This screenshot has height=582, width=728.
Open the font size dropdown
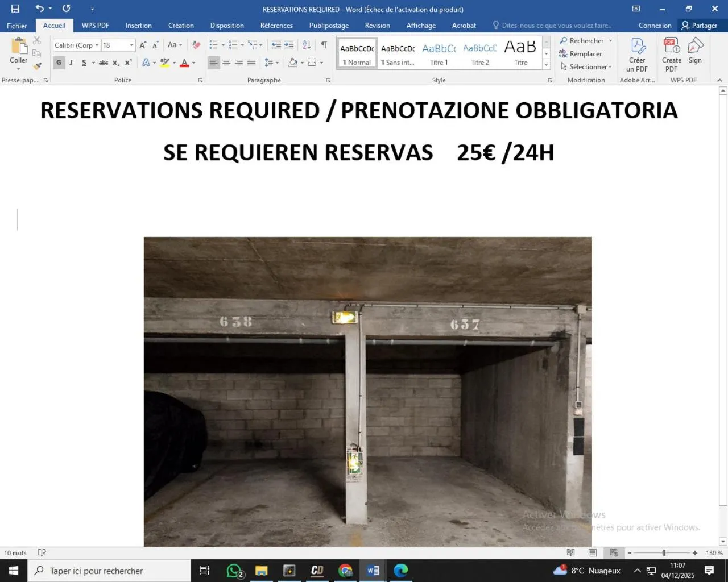point(131,45)
